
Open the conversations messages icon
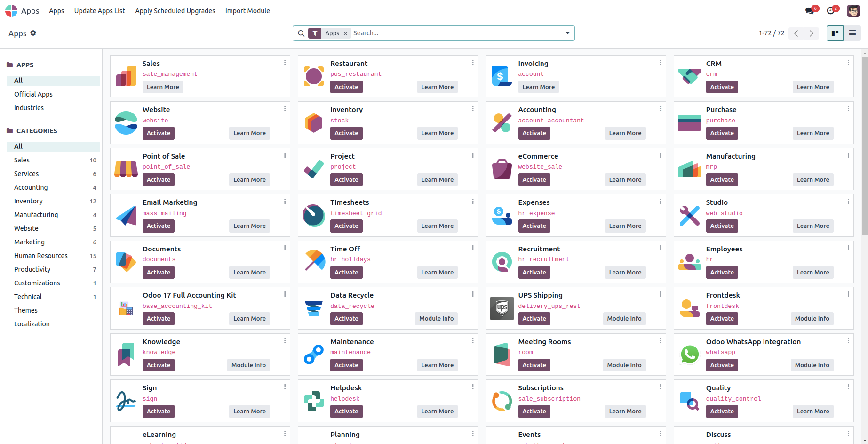click(810, 11)
